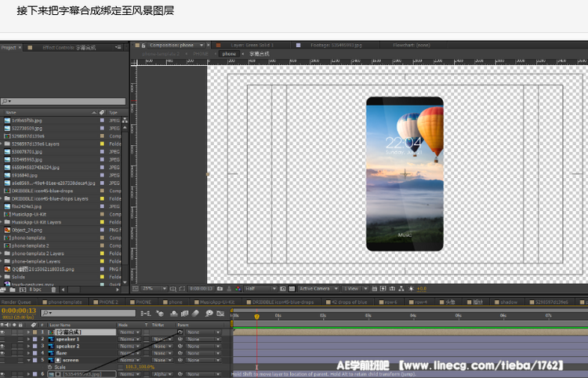Switch to Render Queue tab

pos(16,302)
